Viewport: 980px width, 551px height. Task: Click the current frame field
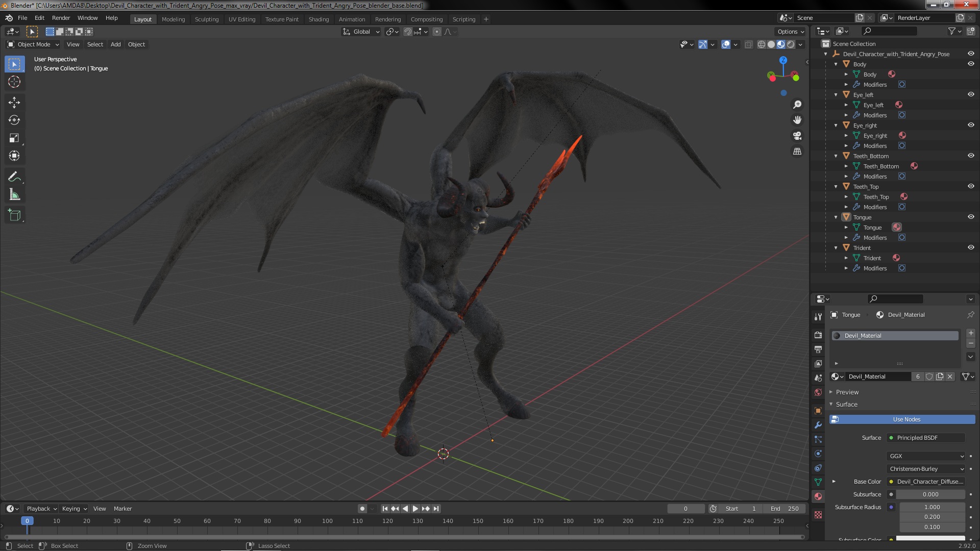pyautogui.click(x=685, y=509)
